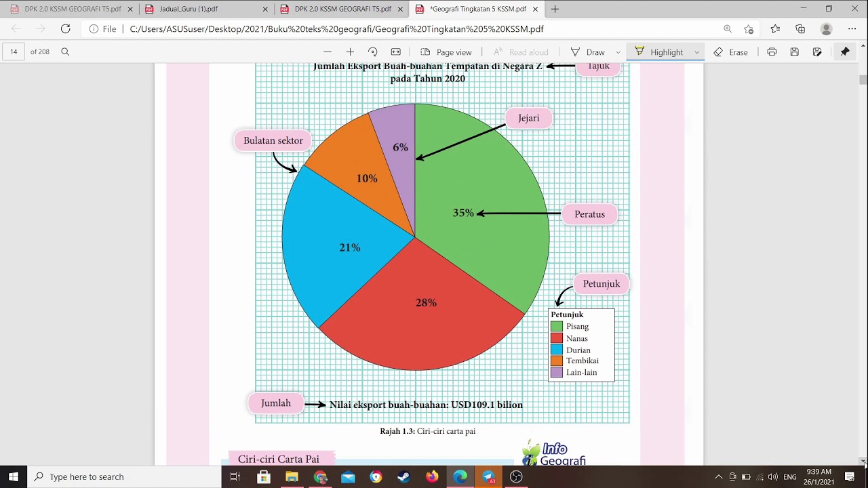Expand the Draw tool options dropdown arrow
Screen dimensions: 868x488
click(x=618, y=52)
